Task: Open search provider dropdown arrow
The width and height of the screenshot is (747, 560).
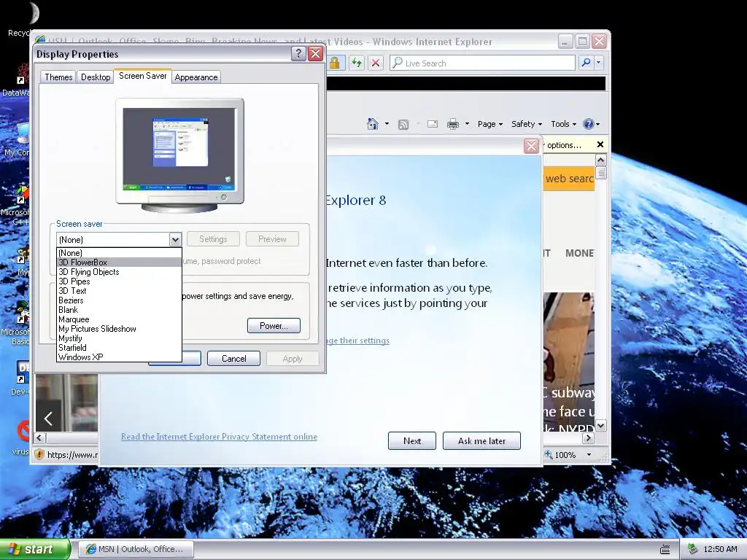Action: click(599, 63)
